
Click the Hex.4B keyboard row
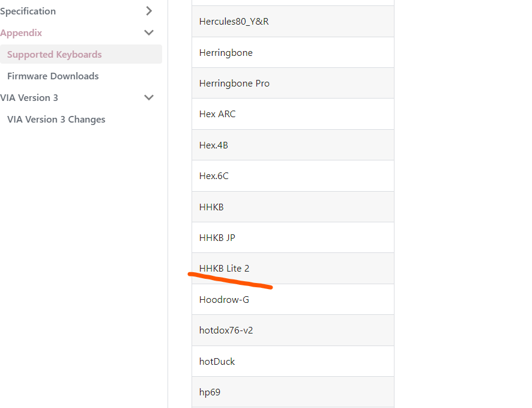point(293,145)
